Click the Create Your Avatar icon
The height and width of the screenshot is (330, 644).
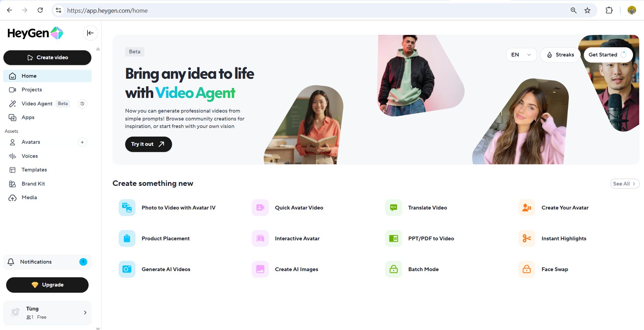pyautogui.click(x=527, y=208)
